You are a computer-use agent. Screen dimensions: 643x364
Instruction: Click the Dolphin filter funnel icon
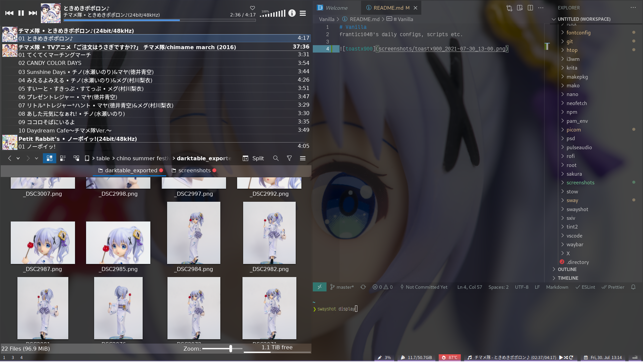289,158
